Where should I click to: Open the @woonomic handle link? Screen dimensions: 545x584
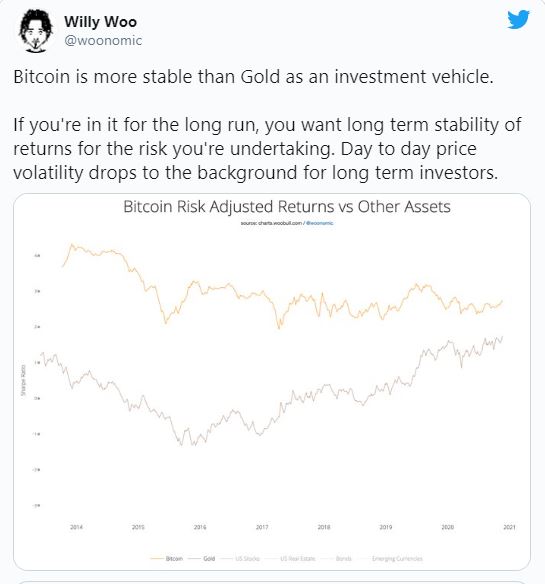coord(103,40)
